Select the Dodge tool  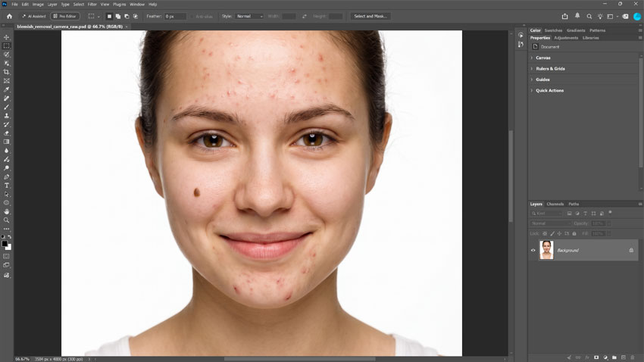coord(7,168)
